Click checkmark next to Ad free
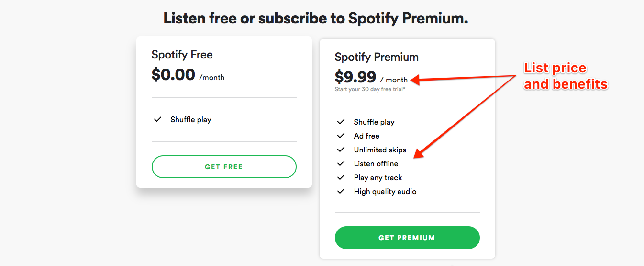644x266 pixels. [x=341, y=136]
